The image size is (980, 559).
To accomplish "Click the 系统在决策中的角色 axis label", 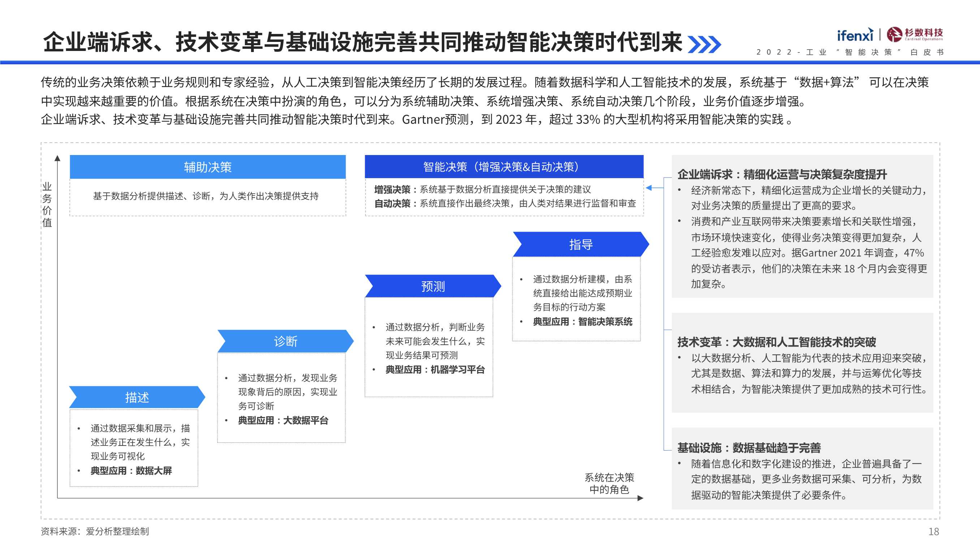I will [x=609, y=483].
